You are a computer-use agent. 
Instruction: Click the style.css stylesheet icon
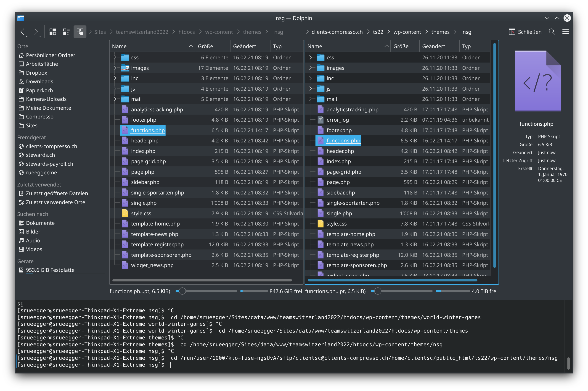(x=125, y=213)
